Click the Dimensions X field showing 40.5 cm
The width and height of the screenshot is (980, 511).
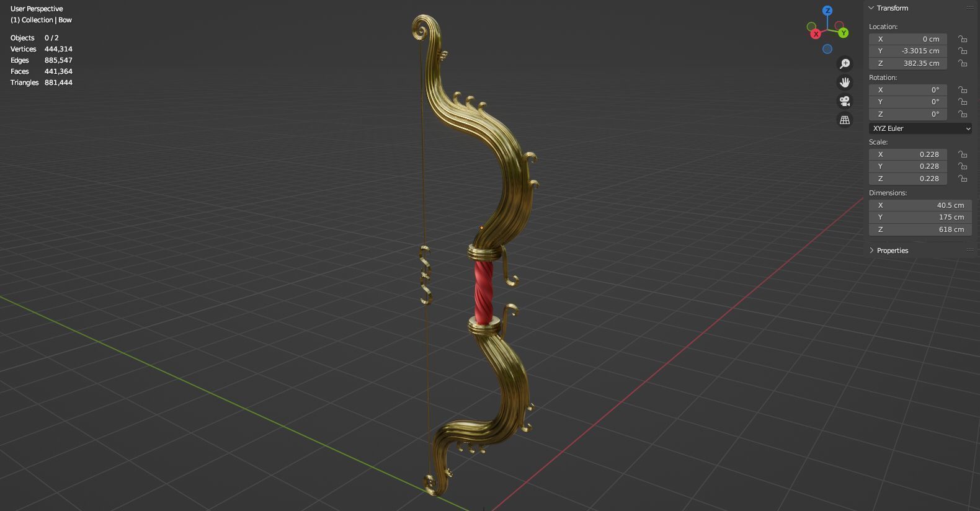[x=920, y=205]
